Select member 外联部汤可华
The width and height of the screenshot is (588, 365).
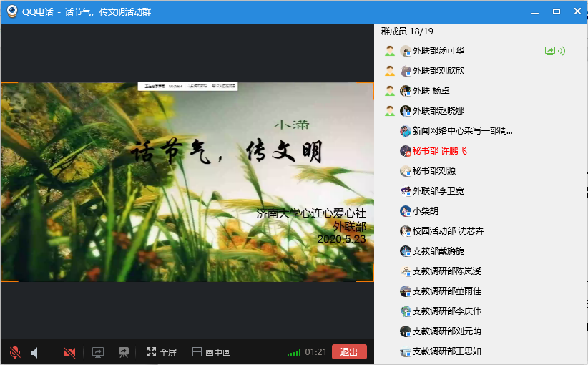tap(438, 51)
